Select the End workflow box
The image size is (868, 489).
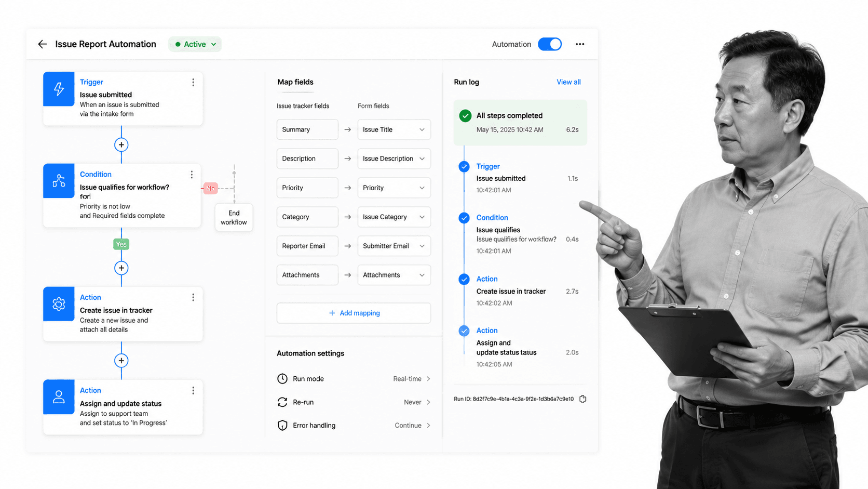(x=234, y=218)
